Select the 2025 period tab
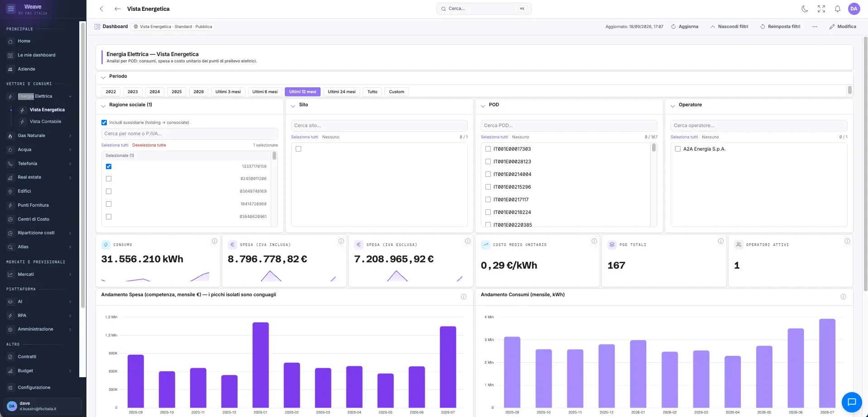This screenshot has height=417, width=868. [x=177, y=92]
